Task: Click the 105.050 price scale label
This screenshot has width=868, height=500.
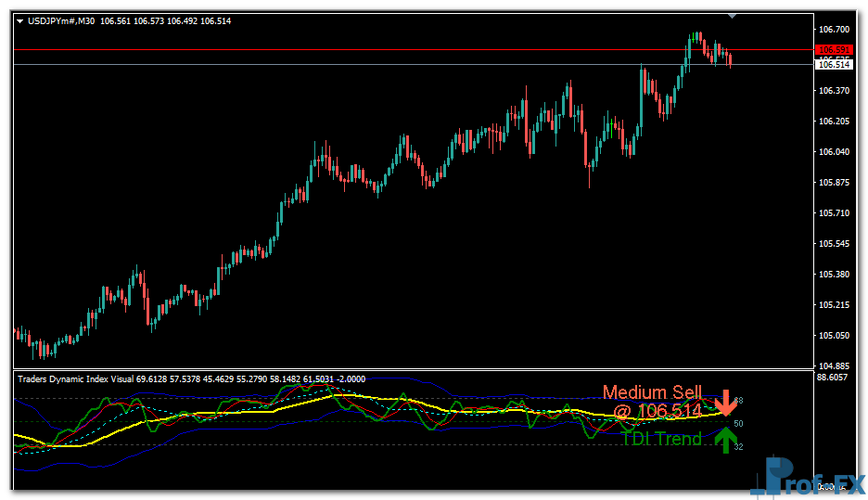Action: [x=835, y=336]
